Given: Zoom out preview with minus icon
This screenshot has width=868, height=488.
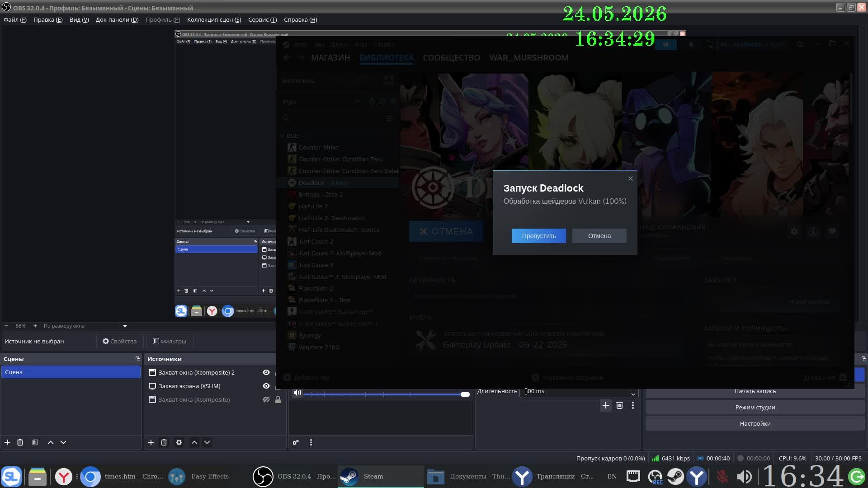Looking at the screenshot, I should 6,326.
